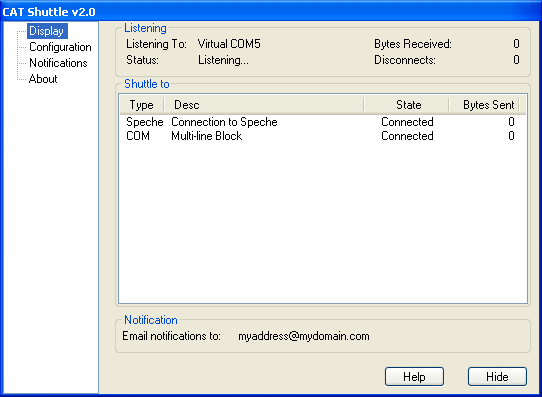Click the 'Bytes Received:' label
The height and width of the screenshot is (397, 542).
[413, 44]
